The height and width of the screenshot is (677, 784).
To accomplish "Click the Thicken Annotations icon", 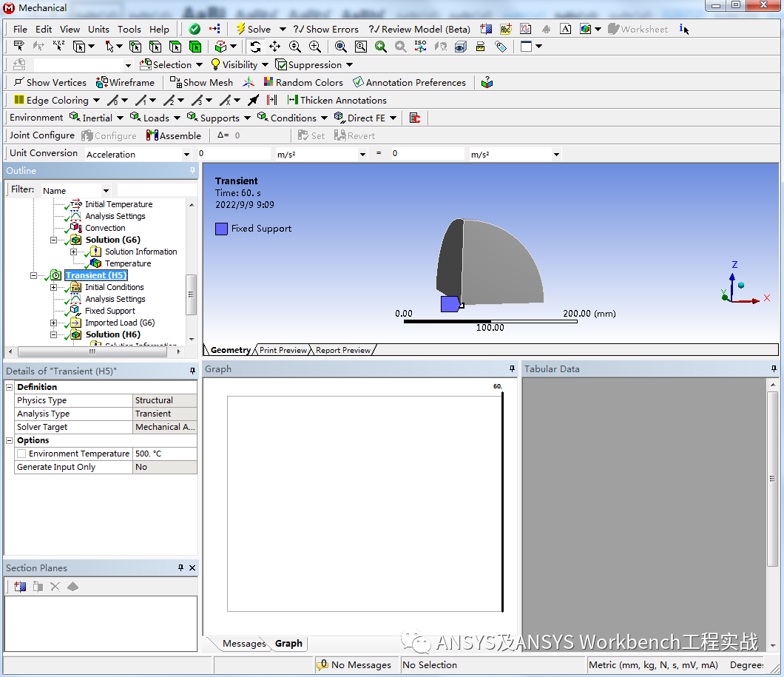I will point(293,100).
